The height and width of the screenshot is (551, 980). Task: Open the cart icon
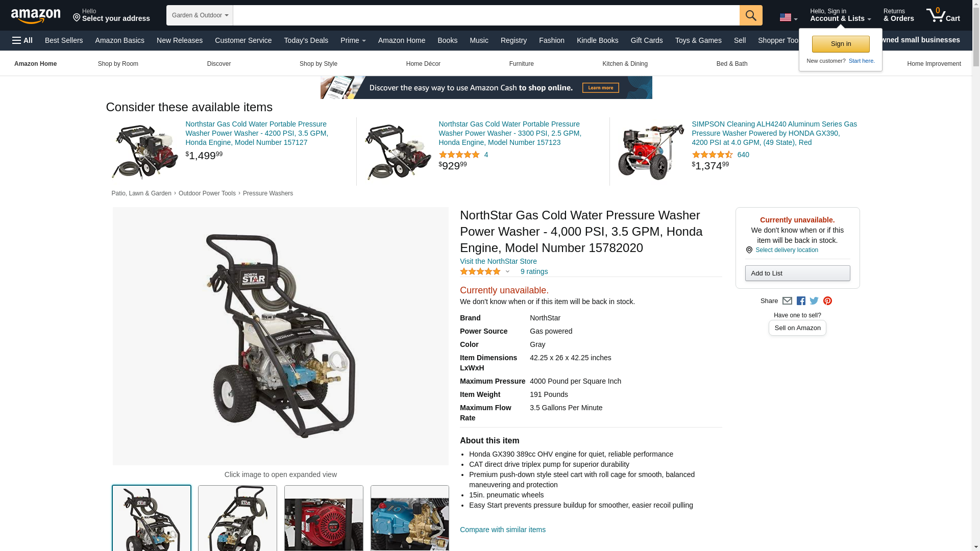coord(943,15)
